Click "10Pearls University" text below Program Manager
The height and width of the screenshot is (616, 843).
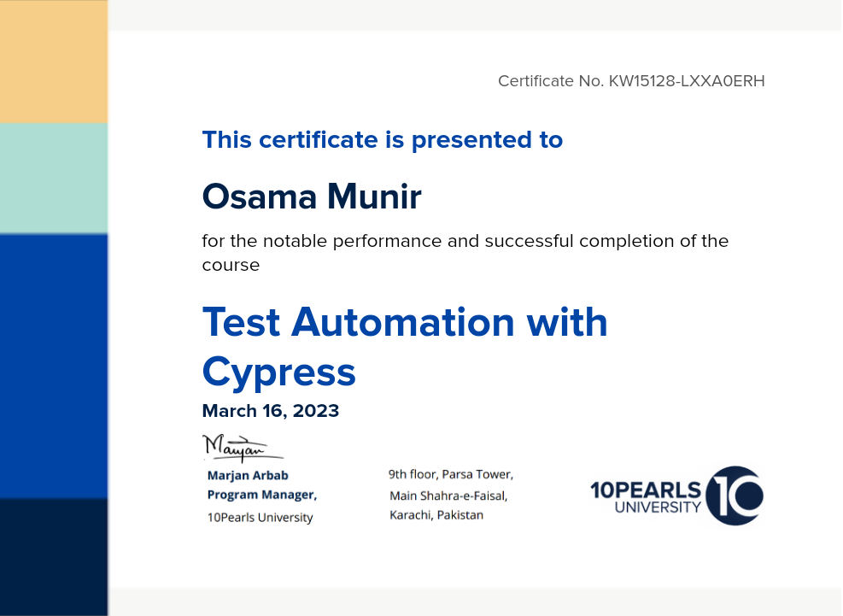click(x=260, y=518)
